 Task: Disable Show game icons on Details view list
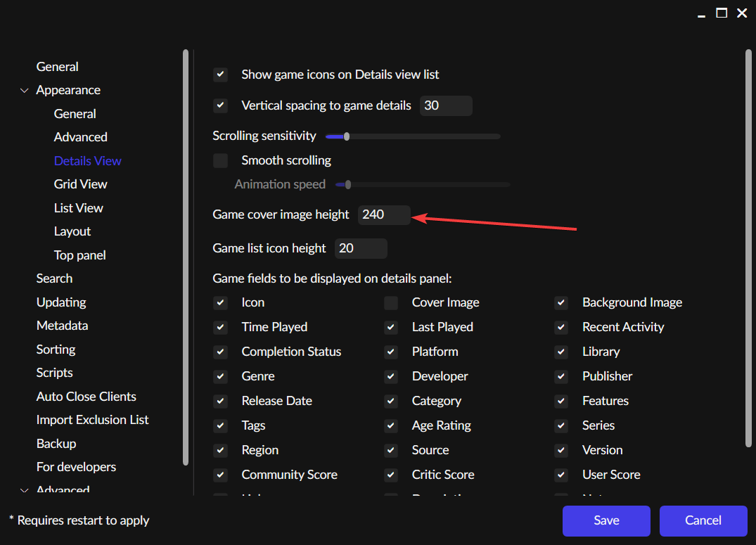click(220, 74)
